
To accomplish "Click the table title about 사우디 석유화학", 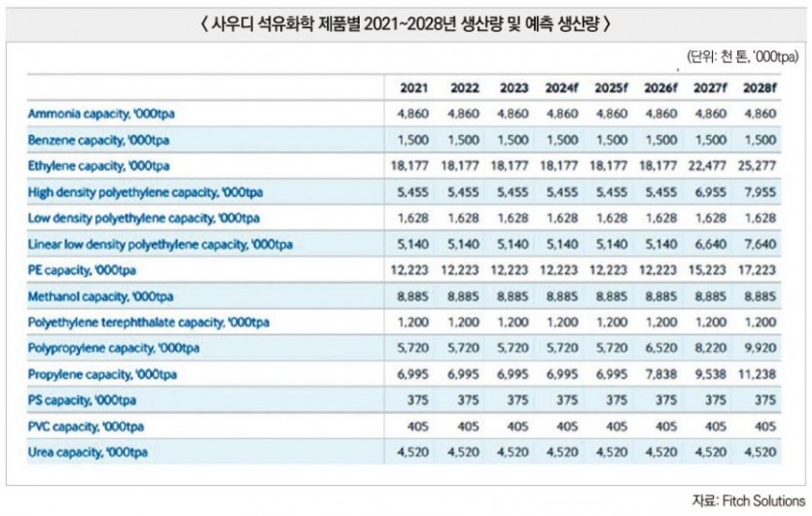I will pyautogui.click(x=406, y=24).
